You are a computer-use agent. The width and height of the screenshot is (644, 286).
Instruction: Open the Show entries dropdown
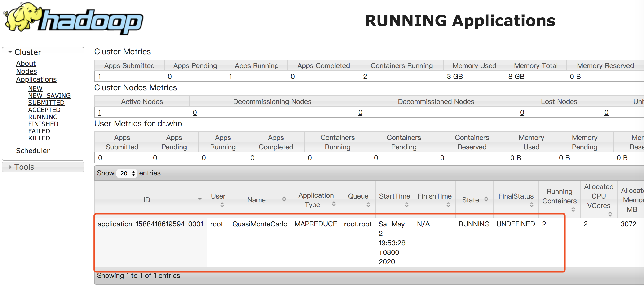pyautogui.click(x=127, y=173)
